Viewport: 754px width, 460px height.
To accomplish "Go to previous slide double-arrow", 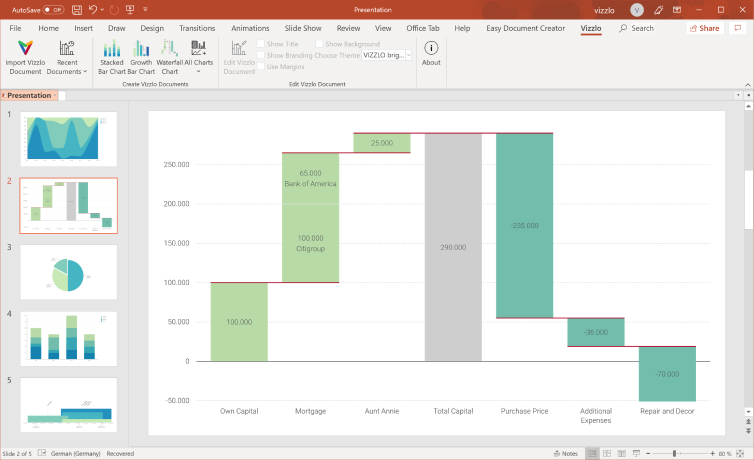I will pyautogui.click(x=748, y=422).
